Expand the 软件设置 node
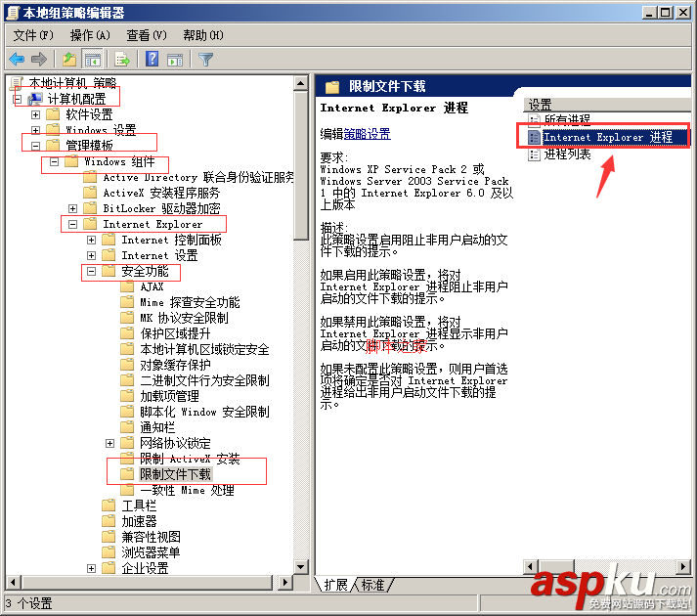 pyautogui.click(x=35, y=114)
